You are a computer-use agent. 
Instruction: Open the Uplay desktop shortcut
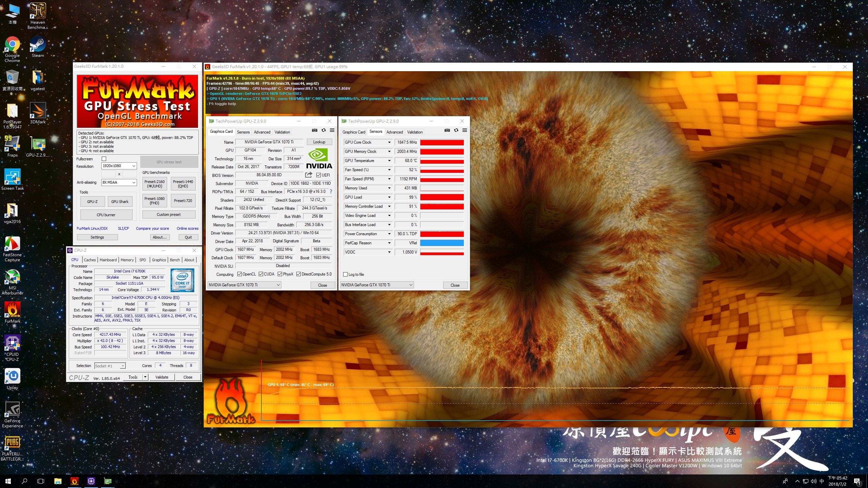[x=12, y=379]
